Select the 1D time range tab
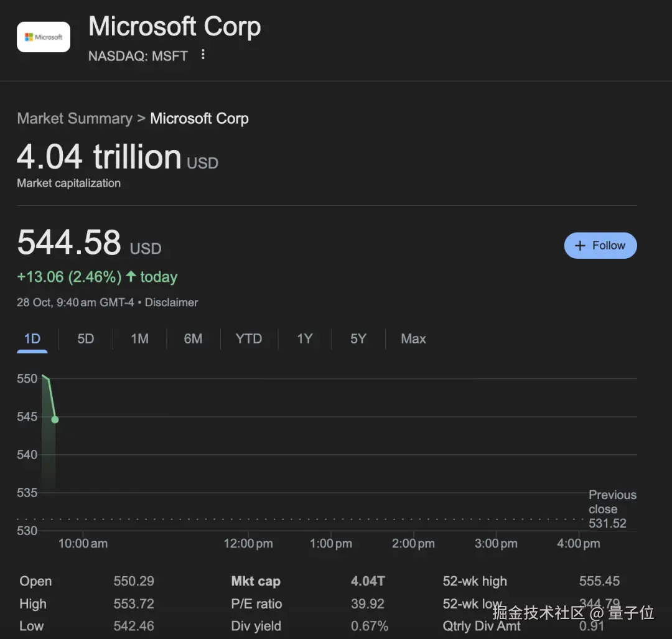 tap(32, 338)
